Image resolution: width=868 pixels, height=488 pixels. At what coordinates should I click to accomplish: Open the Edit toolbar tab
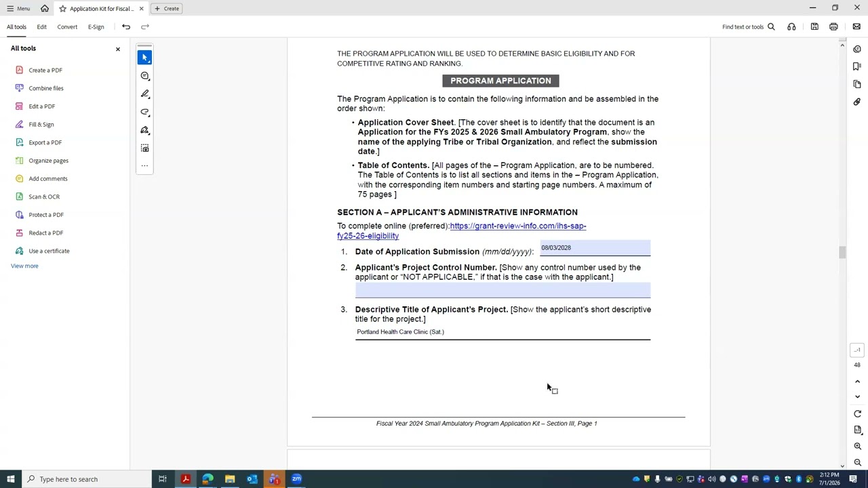point(41,27)
